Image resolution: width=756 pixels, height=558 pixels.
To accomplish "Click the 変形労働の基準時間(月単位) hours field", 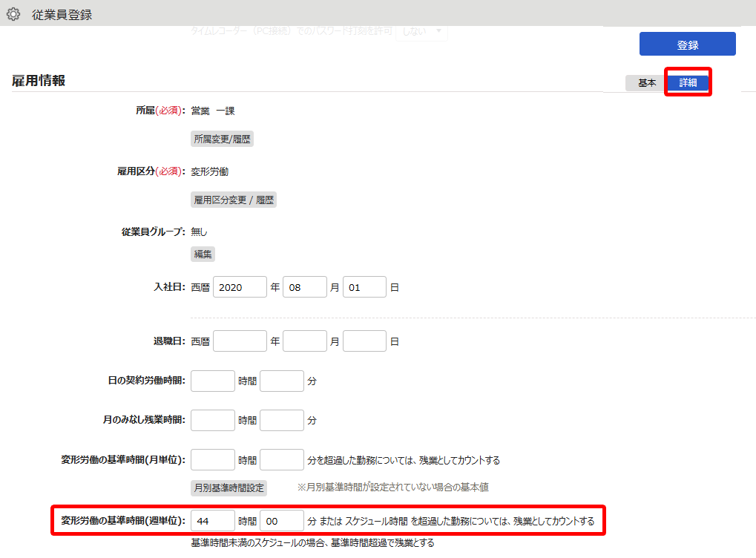I will click(213, 459).
